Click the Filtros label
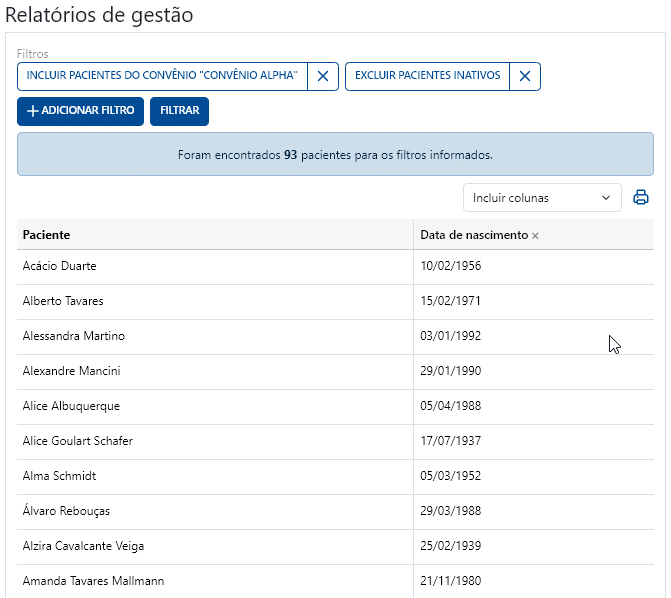 click(x=33, y=54)
